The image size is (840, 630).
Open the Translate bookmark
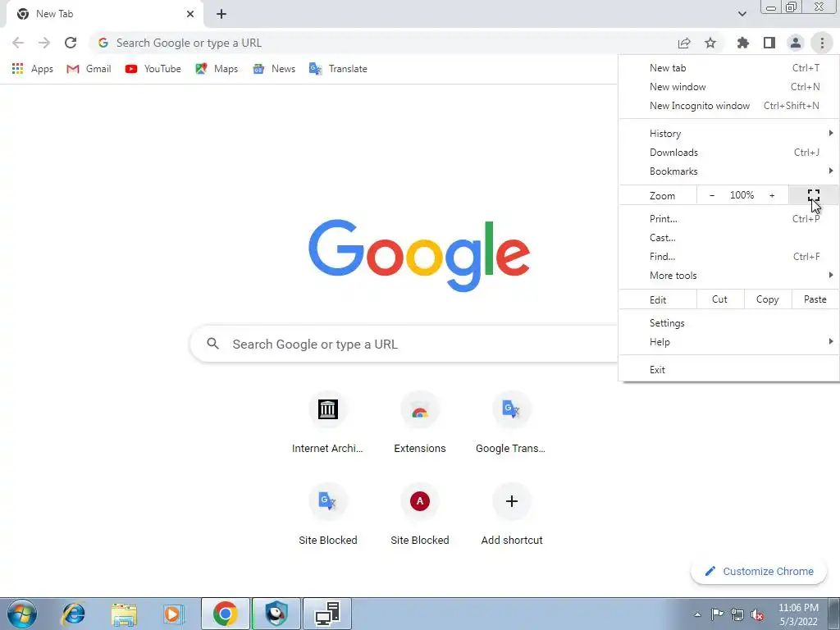[x=338, y=69]
